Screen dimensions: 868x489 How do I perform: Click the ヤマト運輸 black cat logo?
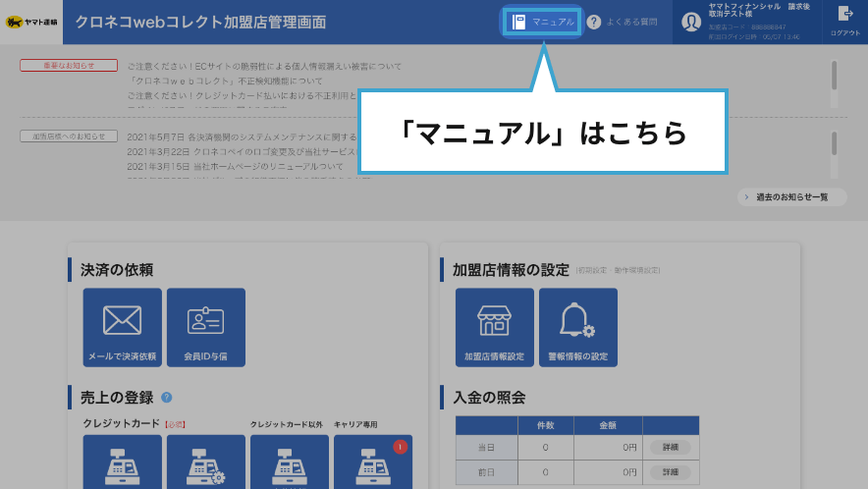pos(31,23)
